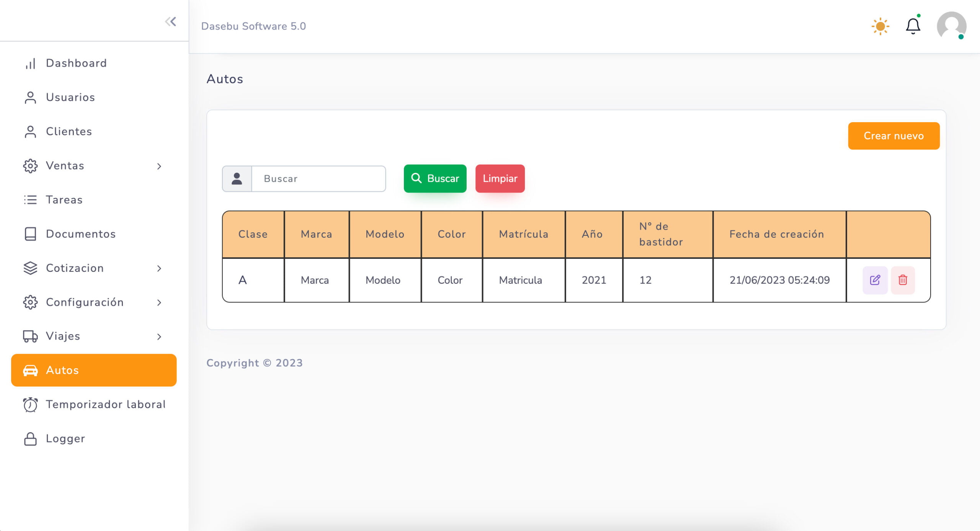Click the red Limpiar button
980x531 pixels.
point(500,178)
